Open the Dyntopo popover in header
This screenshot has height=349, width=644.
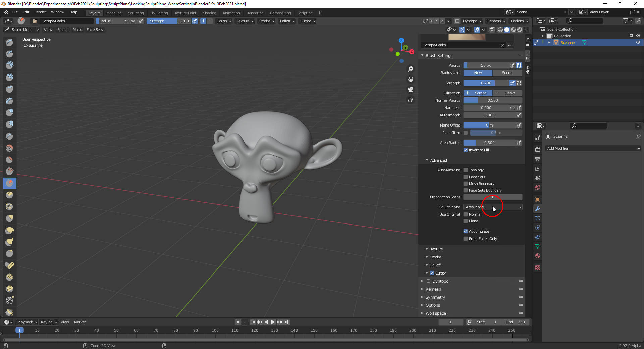coord(472,21)
